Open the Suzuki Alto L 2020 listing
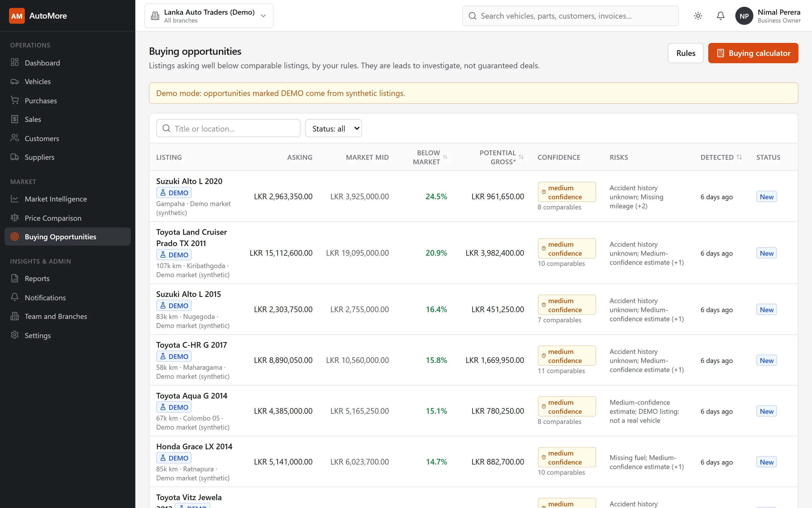Viewport: 812px width, 508px height. (x=189, y=181)
